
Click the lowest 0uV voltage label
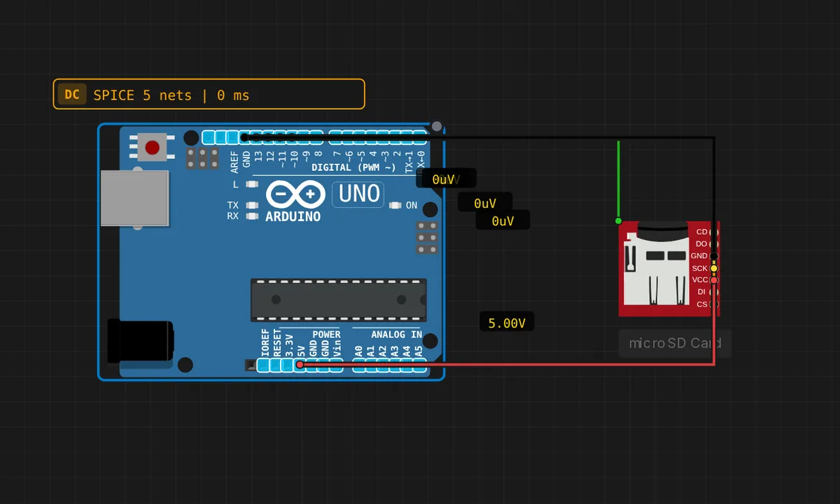point(503,220)
